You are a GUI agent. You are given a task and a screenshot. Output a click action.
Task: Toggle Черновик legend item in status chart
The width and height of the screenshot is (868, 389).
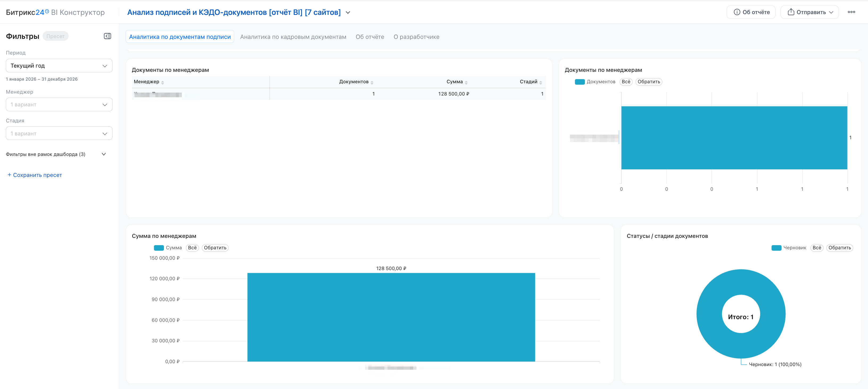[789, 248]
